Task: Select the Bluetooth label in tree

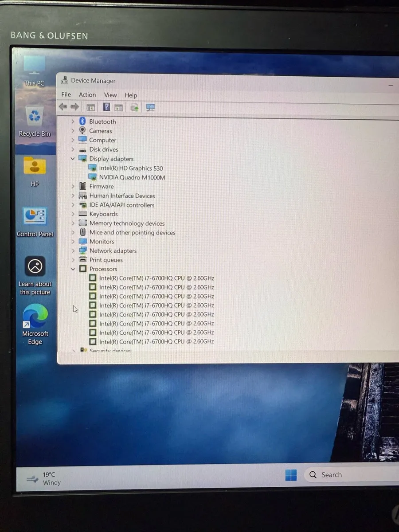Action: pos(102,121)
